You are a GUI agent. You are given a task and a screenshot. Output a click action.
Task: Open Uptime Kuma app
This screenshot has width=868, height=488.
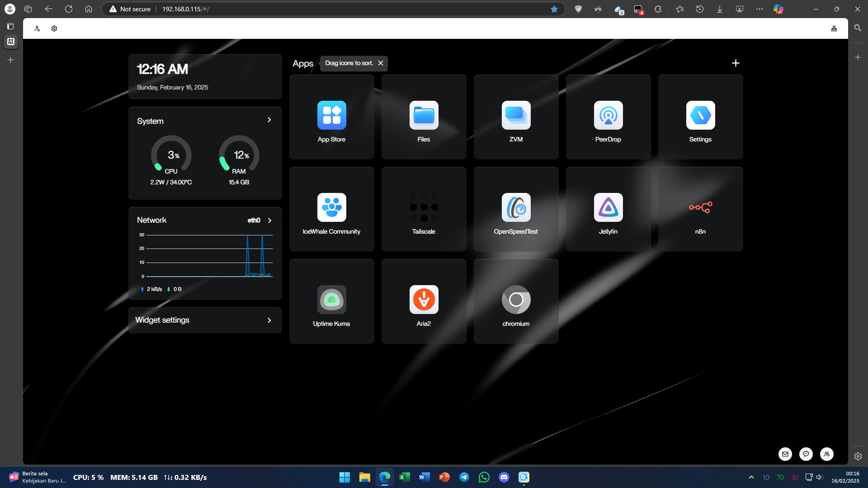coord(331,301)
